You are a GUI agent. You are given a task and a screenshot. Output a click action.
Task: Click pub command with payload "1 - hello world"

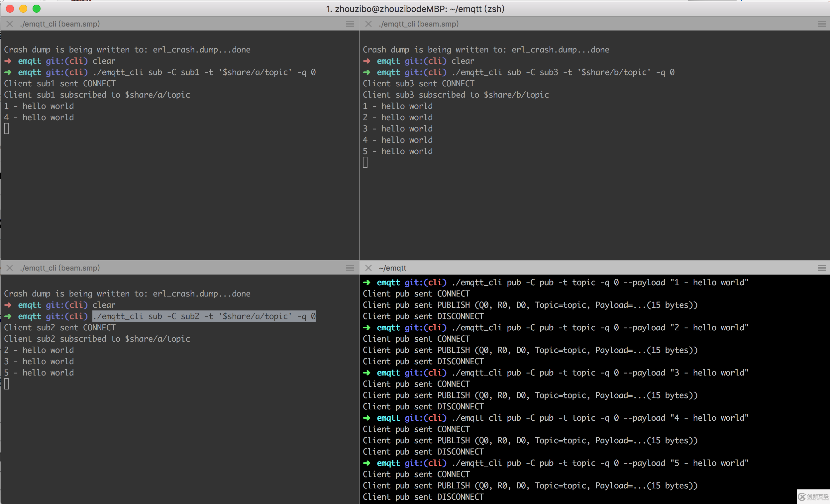(x=600, y=283)
